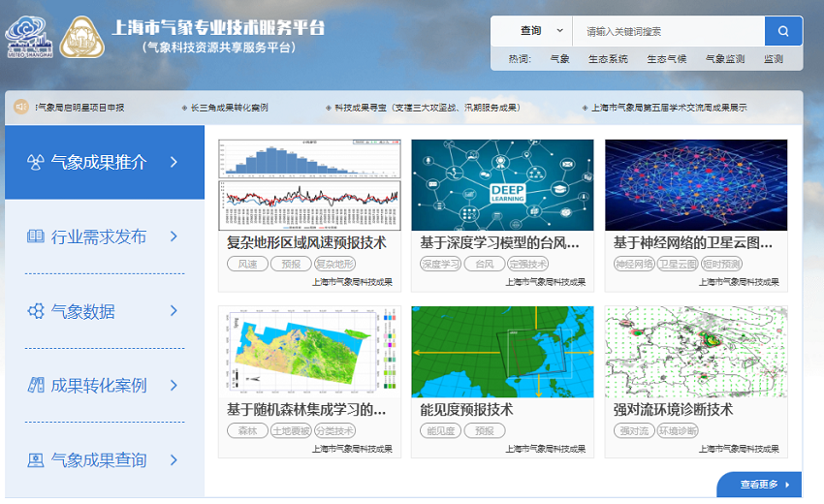
Task: Expand chevron of 气象数据
Action: click(x=174, y=311)
